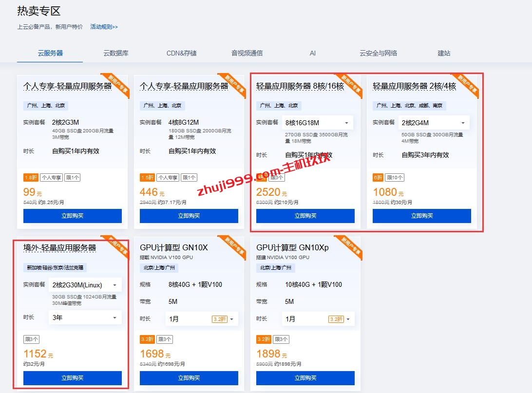The image size is (532, 393).
Task: Open the 2核2G30M(Linux) package dropdown
Action: tap(85, 285)
